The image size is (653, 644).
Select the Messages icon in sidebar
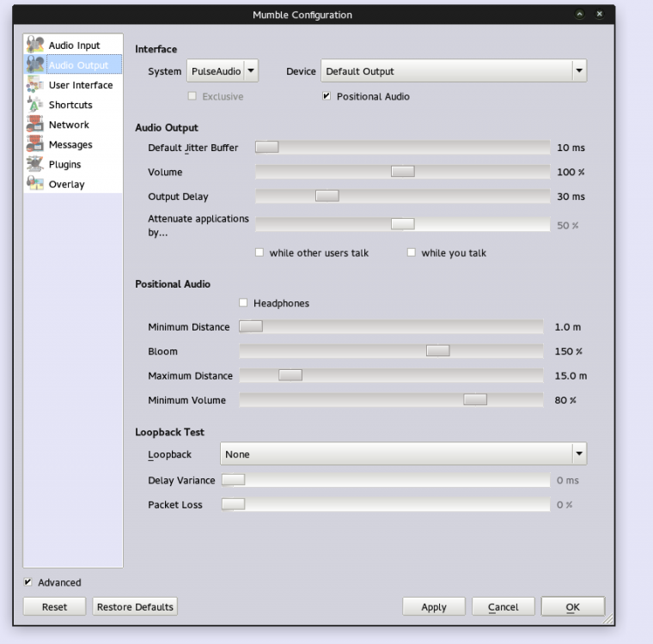coord(35,145)
